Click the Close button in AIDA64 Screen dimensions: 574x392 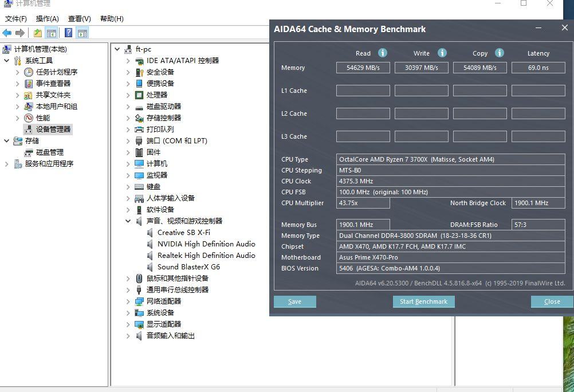click(x=552, y=301)
